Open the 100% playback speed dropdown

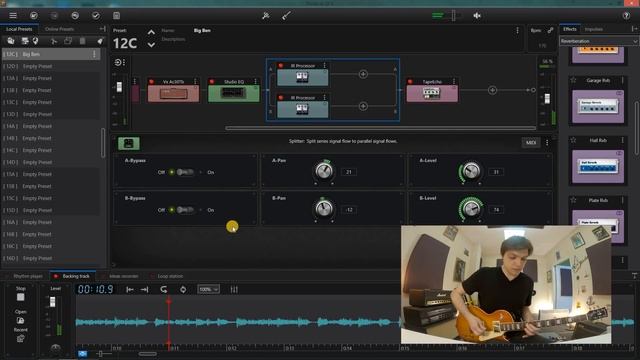(209, 289)
